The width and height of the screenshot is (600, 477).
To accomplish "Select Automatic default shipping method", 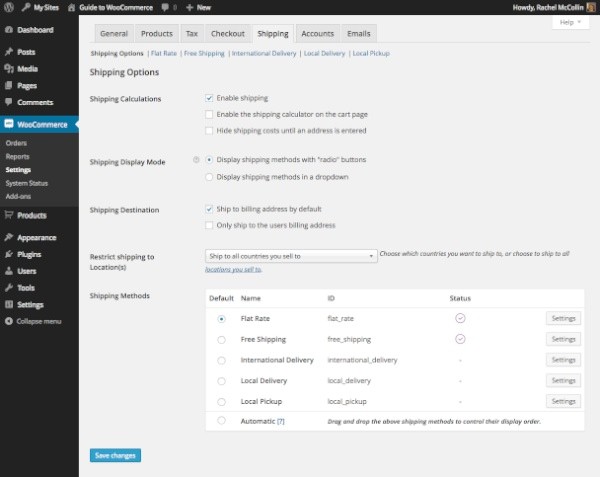I will (x=221, y=421).
